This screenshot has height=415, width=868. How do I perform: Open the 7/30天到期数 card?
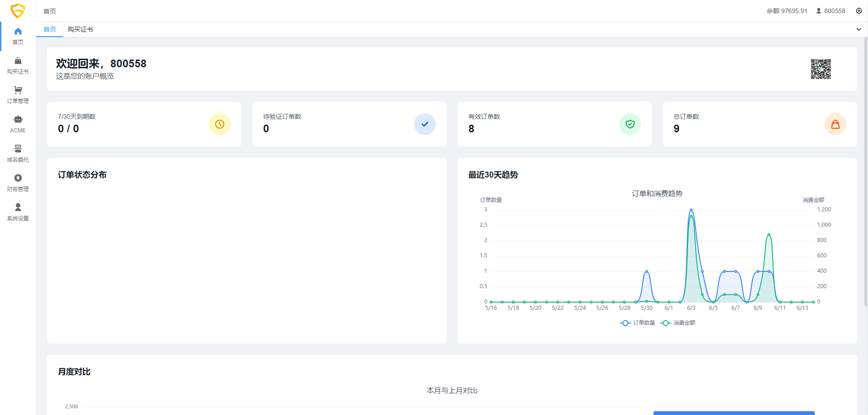coord(144,124)
